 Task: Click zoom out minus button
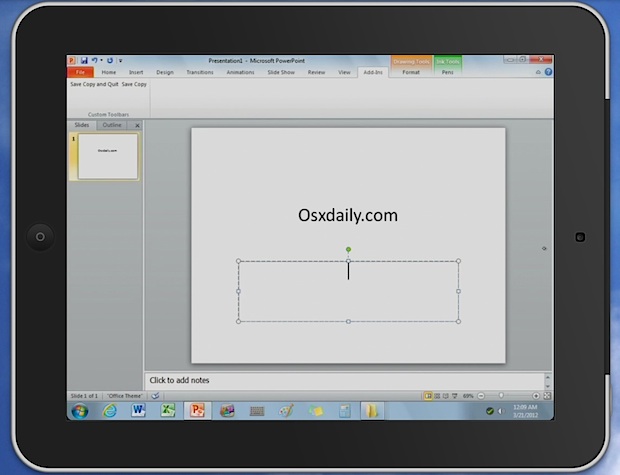(481, 396)
